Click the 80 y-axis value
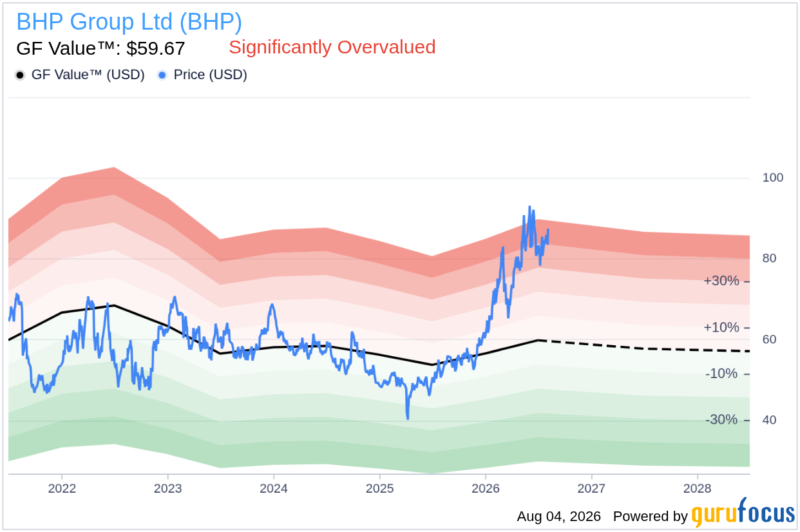Viewport: 800px width, 532px height. (769, 258)
